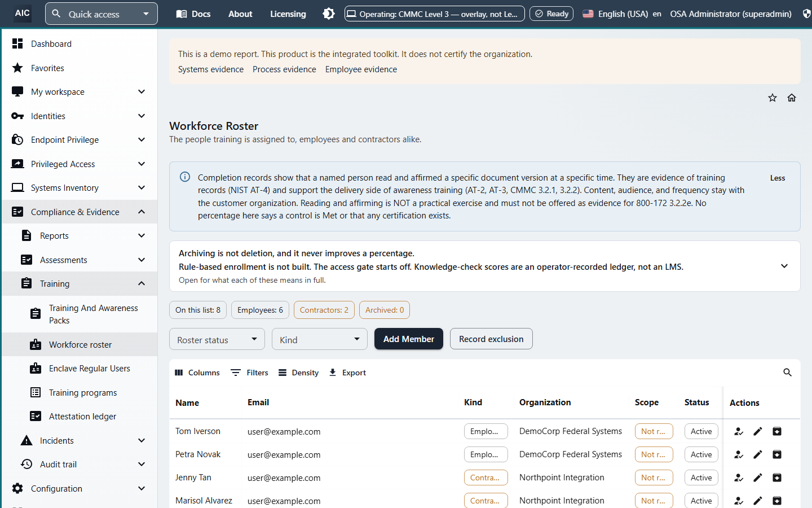This screenshot has height=508, width=812.
Task: Toggle the theme brightness icon
Action: pos(328,14)
